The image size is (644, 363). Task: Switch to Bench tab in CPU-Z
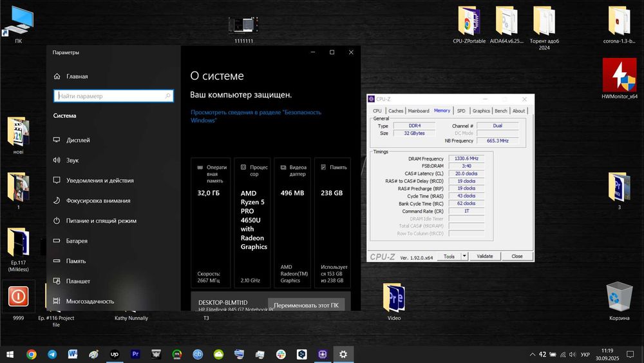(x=500, y=111)
